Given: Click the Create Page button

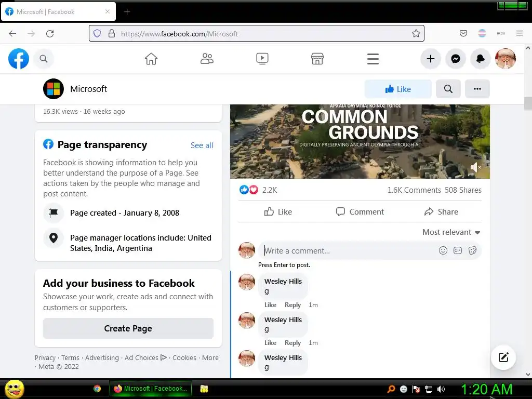Looking at the screenshot, I should click(x=128, y=328).
